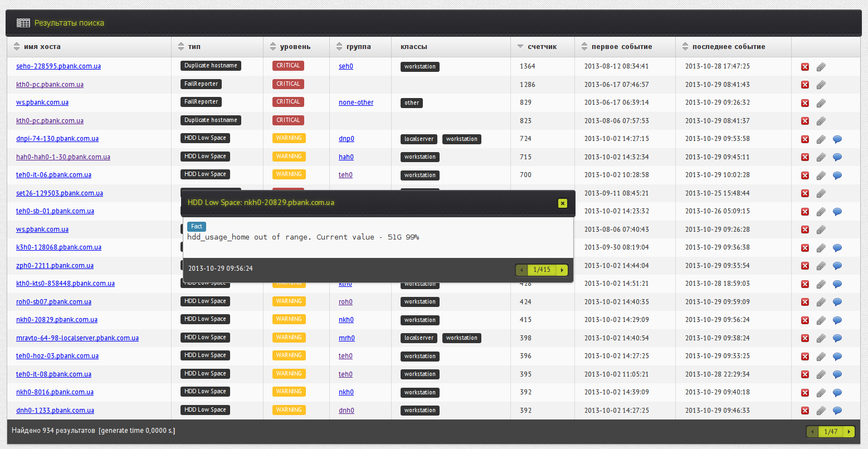Screen dimensions: 868x449
Task: Click paperclip icon in row counted 829
Action: 821,103
